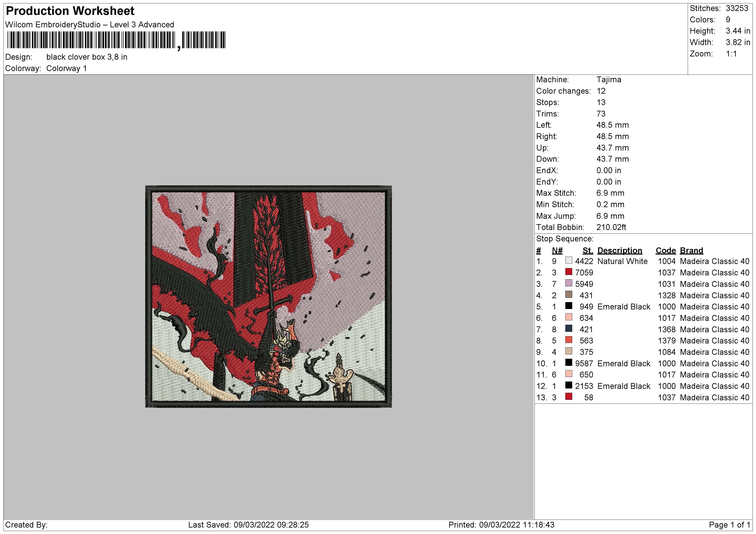Click the pink swatch in stop row 11
The height and width of the screenshot is (534, 756).
[x=569, y=374]
